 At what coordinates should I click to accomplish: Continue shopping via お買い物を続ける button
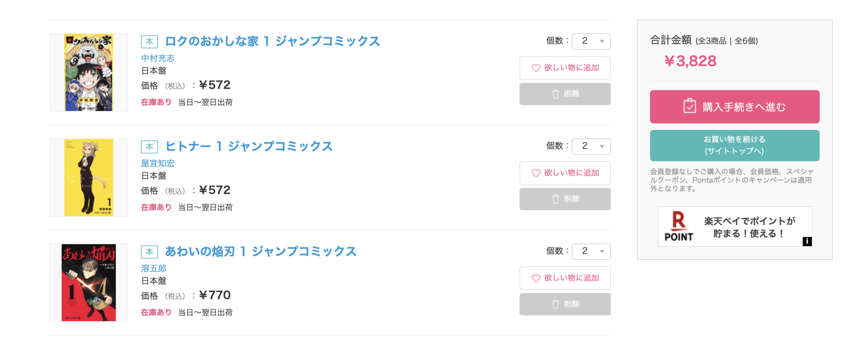tap(734, 145)
